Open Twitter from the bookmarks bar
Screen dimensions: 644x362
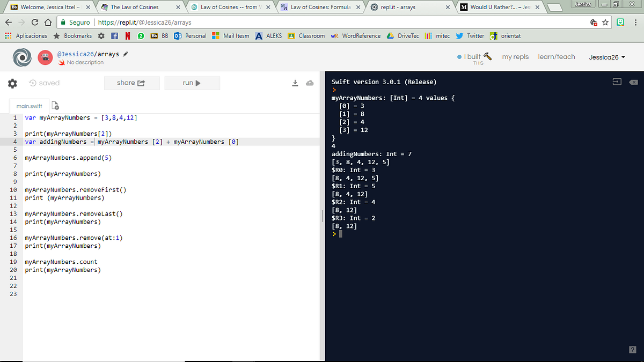point(470,36)
